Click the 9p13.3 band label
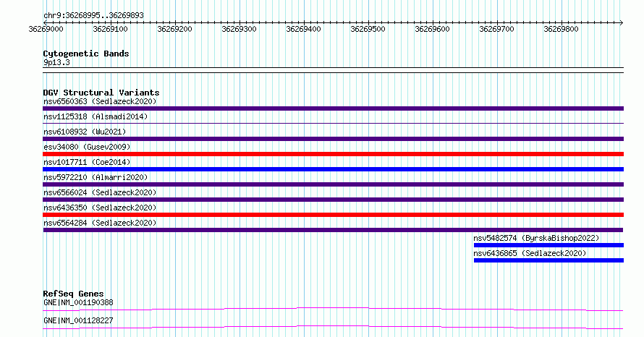 coord(56,62)
